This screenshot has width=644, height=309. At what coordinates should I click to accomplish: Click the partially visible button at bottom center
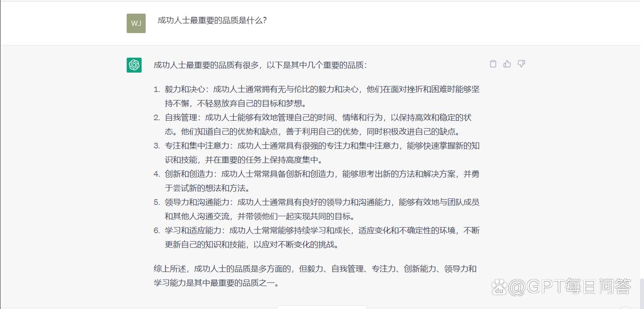click(322, 307)
